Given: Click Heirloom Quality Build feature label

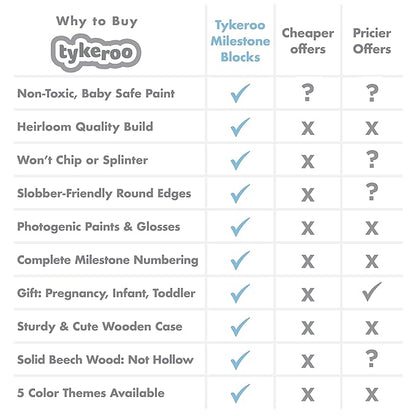Looking at the screenshot, I should click(x=85, y=127).
